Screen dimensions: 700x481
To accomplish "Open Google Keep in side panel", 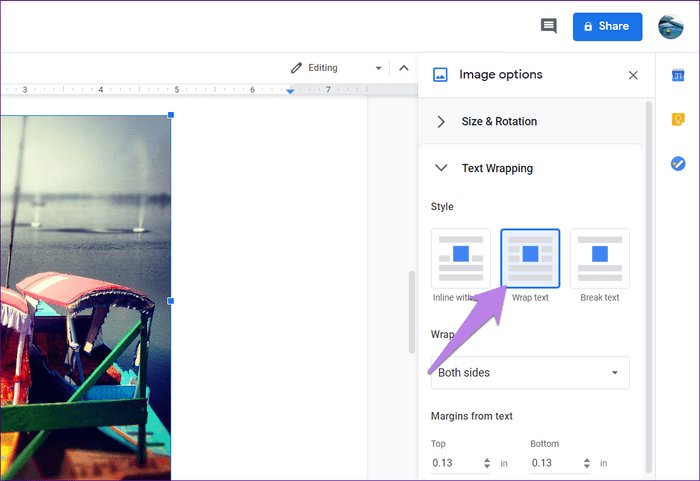I will [678, 119].
